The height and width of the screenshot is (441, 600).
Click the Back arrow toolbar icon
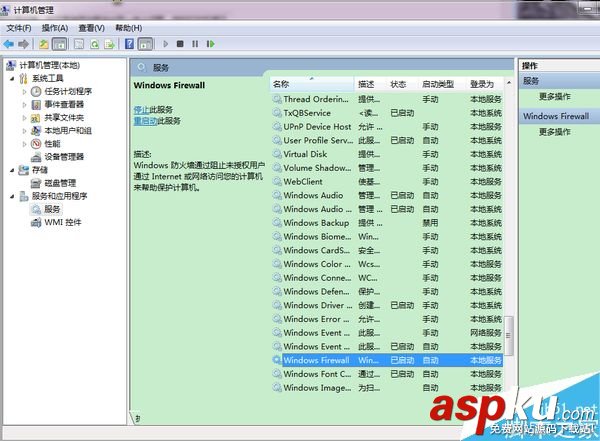click(8, 44)
